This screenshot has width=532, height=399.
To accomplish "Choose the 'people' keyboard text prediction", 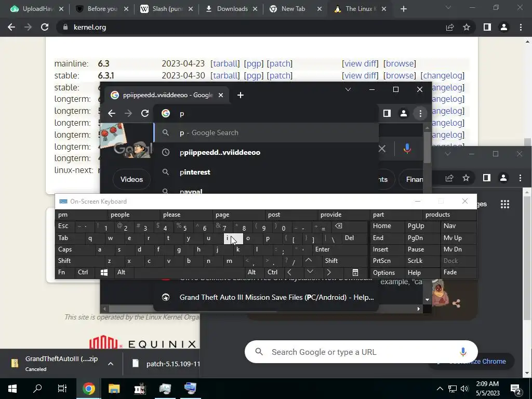I will [134, 215].
